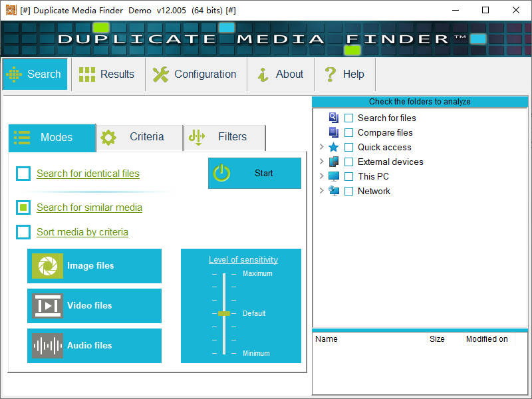Select the This PC tree label
Screen dimensions: 532x399
pos(373,176)
